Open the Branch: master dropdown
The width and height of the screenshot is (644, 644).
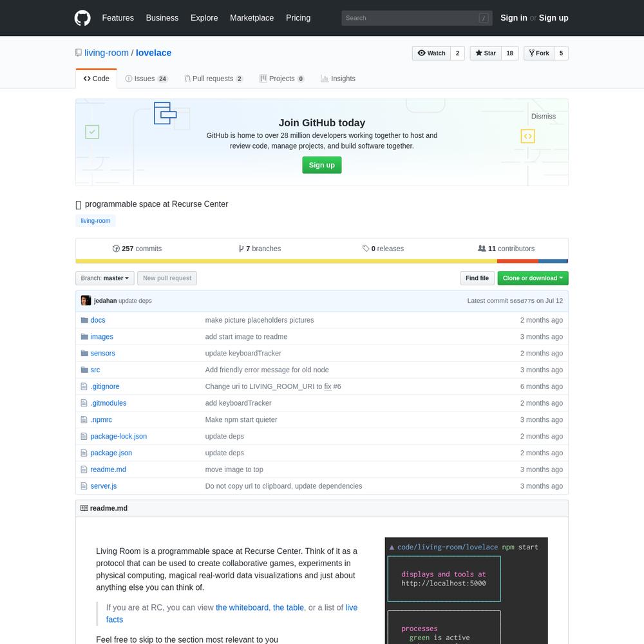[105, 278]
